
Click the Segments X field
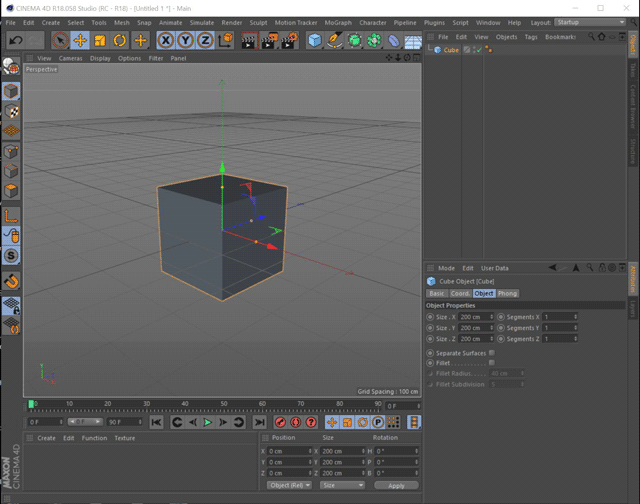tap(558, 317)
